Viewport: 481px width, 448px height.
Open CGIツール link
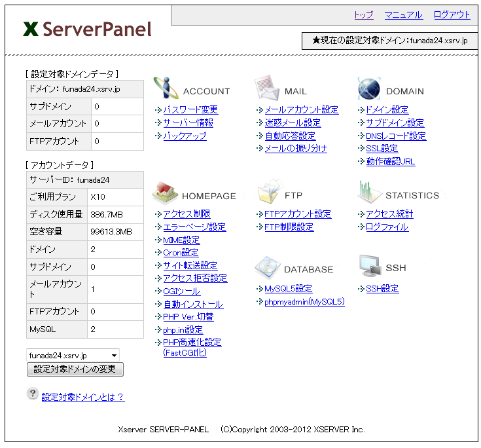(181, 291)
